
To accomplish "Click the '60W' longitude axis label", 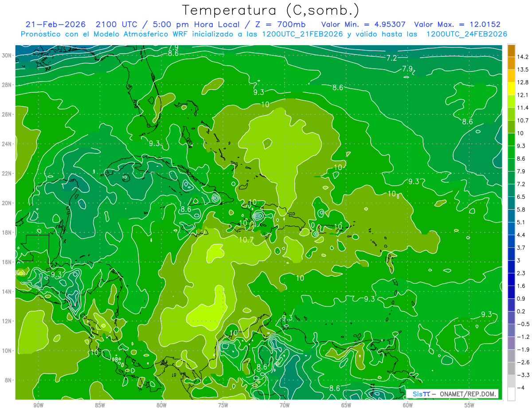I will tap(408, 405).
